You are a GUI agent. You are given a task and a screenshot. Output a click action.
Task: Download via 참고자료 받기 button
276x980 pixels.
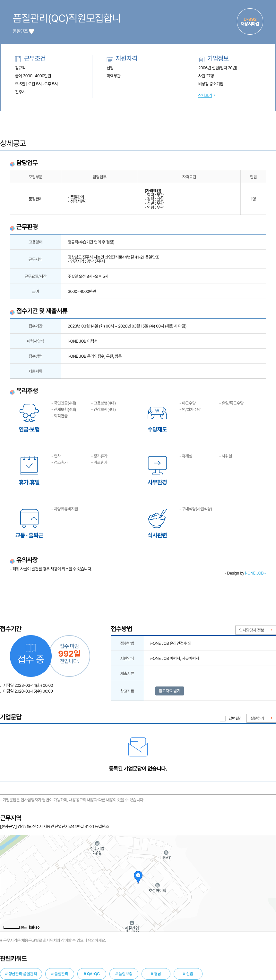[x=169, y=690]
